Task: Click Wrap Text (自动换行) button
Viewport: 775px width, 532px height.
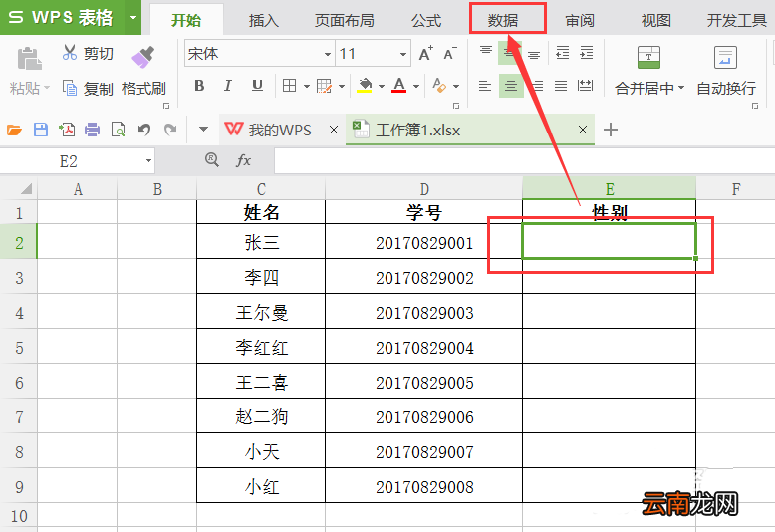Action: coord(725,70)
